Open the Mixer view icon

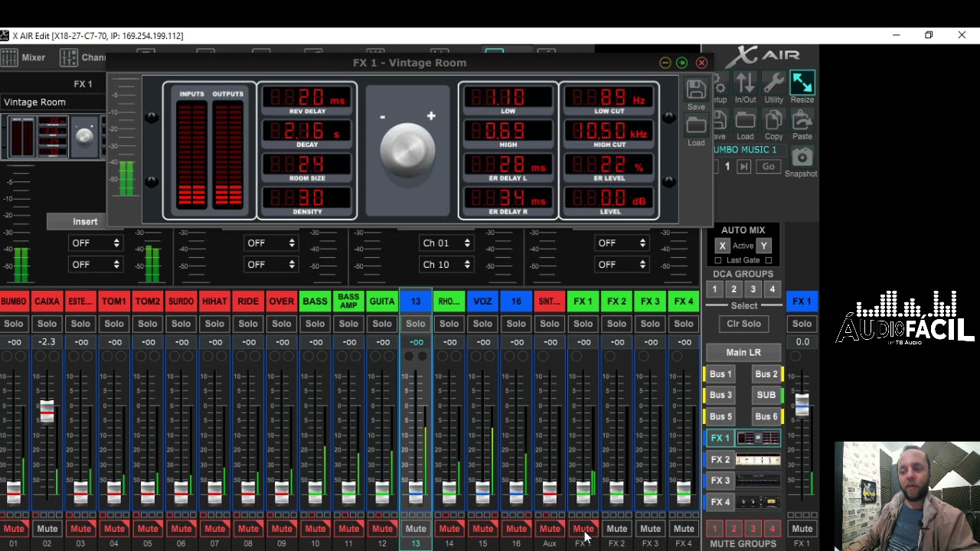tap(9, 57)
